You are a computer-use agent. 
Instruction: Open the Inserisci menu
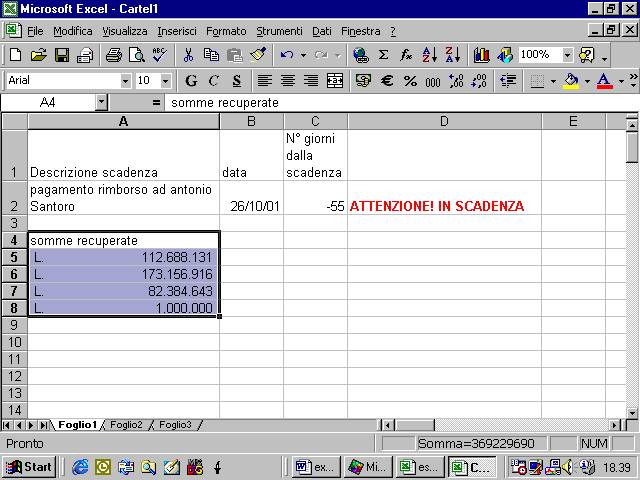(177, 31)
